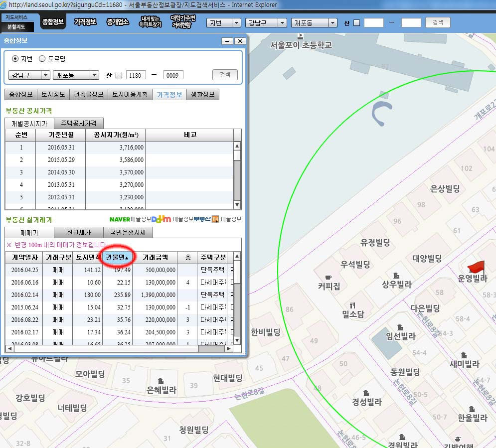
Task: Select the 가격정보 tab in panel
Action: click(169, 95)
